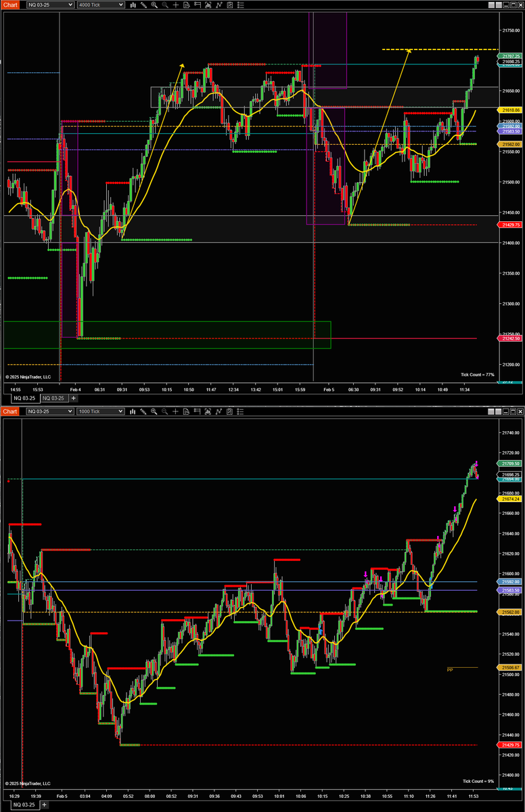The width and height of the screenshot is (525, 812).
Task: Toggle Chart Trader icon in the 4000 Tick chart
Action: (x=198, y=5)
